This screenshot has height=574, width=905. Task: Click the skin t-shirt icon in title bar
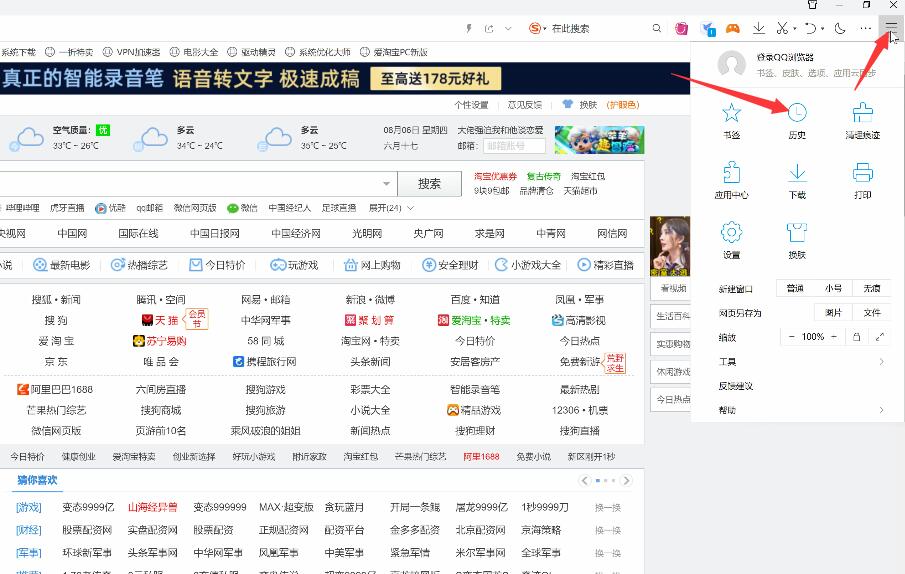point(813,5)
